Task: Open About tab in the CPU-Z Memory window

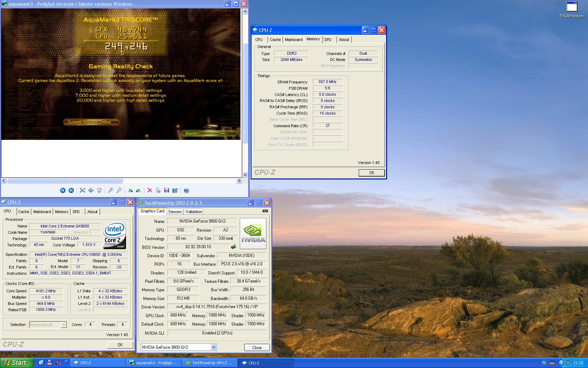Action: pos(344,40)
